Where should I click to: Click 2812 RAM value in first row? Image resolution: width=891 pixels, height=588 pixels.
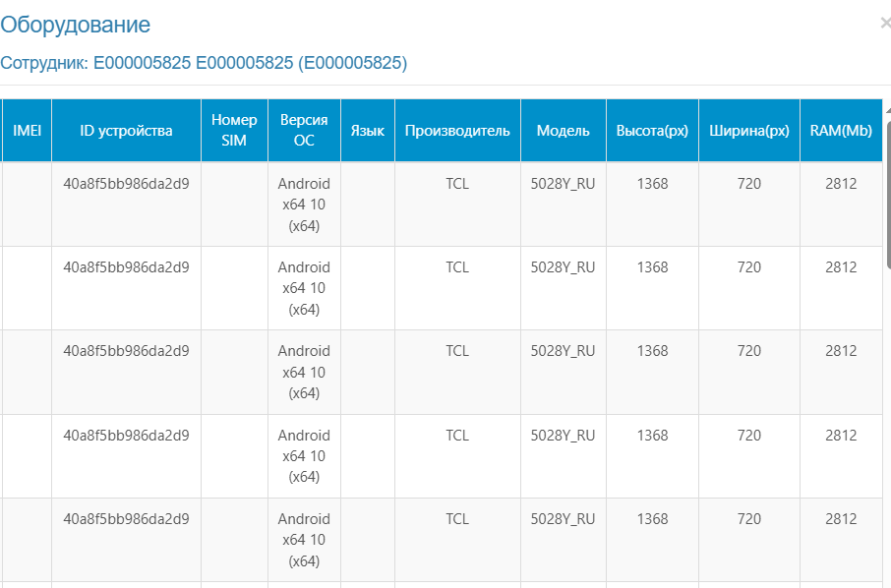point(841,184)
